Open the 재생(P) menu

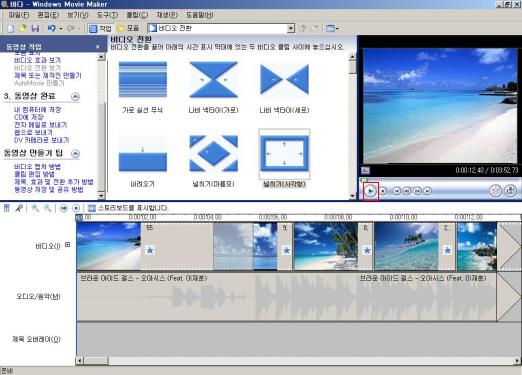pos(167,15)
